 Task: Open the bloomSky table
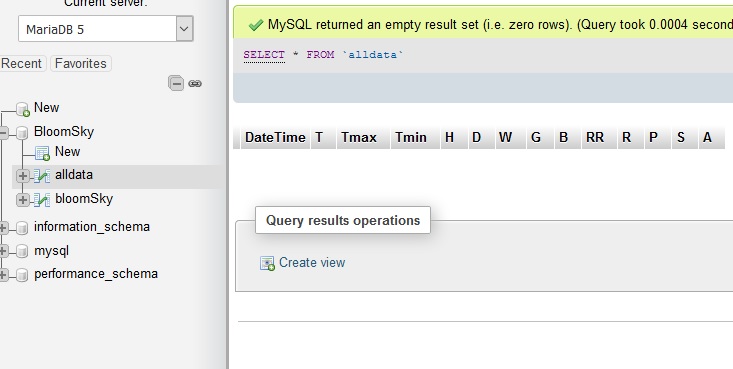pyautogui.click(x=84, y=199)
